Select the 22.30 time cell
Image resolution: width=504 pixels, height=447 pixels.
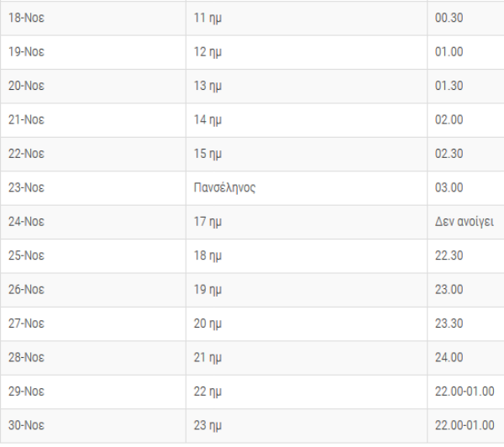(465, 256)
